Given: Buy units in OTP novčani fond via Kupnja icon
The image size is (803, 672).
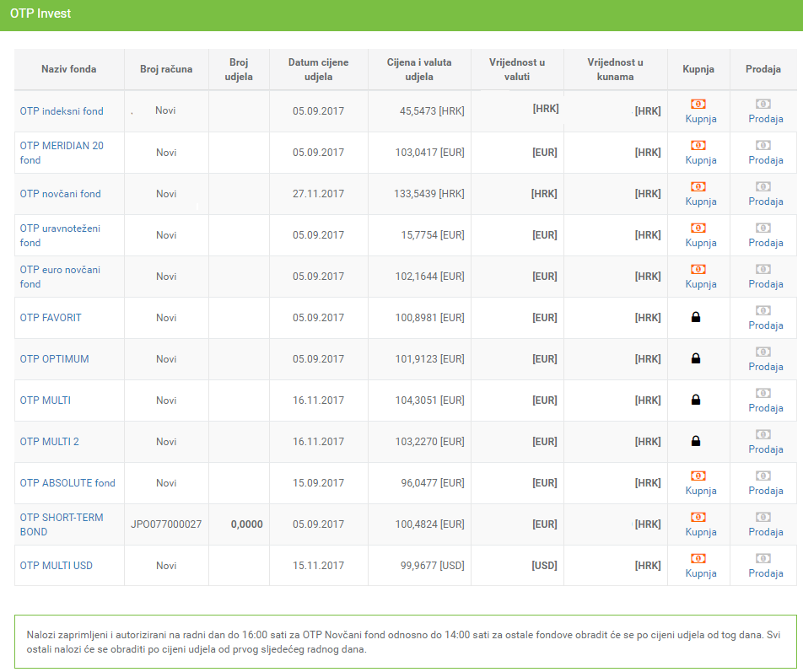Looking at the screenshot, I should click(x=698, y=187).
